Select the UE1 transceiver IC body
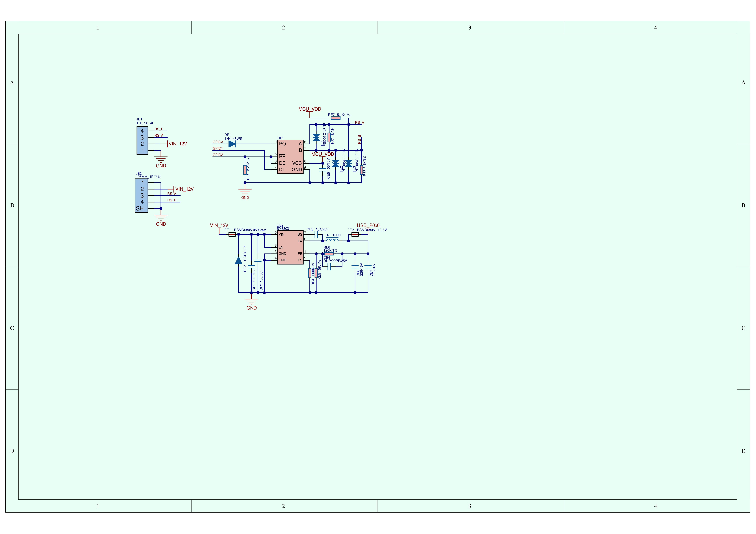756x534 pixels. pos(290,157)
